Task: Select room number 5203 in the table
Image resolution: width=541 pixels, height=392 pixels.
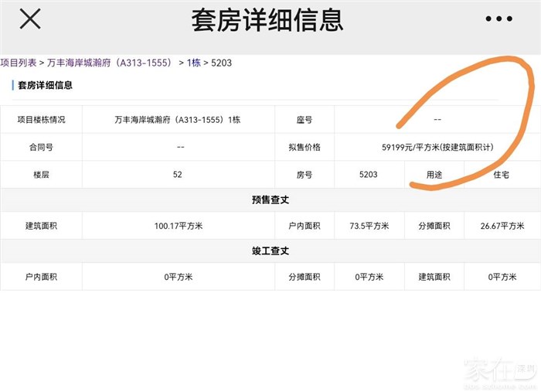Action: coord(369,175)
